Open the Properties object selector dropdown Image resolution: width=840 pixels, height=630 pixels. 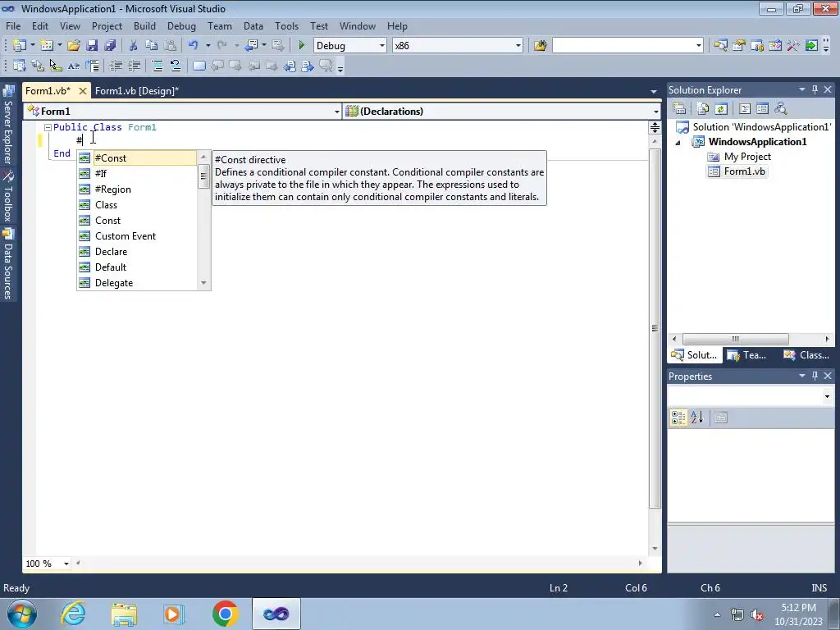(x=827, y=396)
